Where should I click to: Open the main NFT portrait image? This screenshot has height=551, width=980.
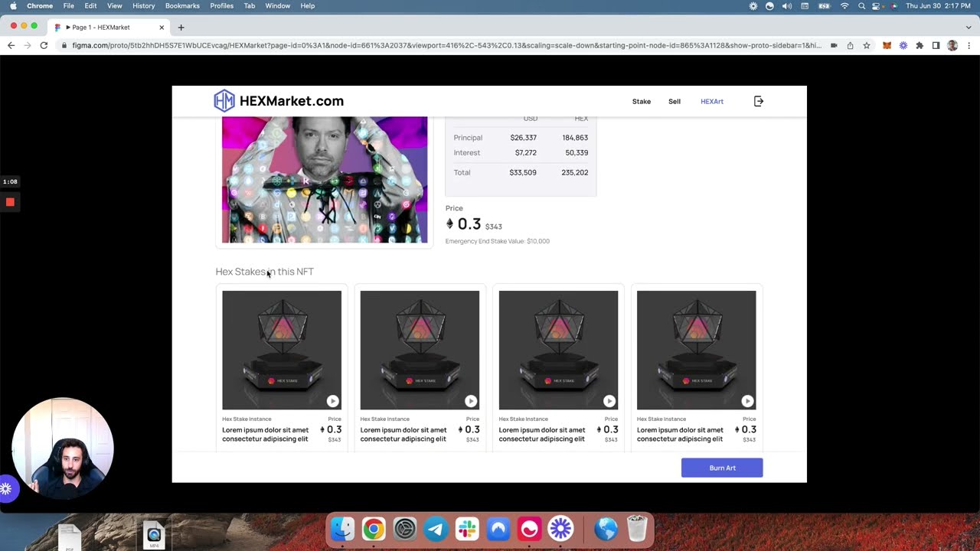[x=325, y=180]
